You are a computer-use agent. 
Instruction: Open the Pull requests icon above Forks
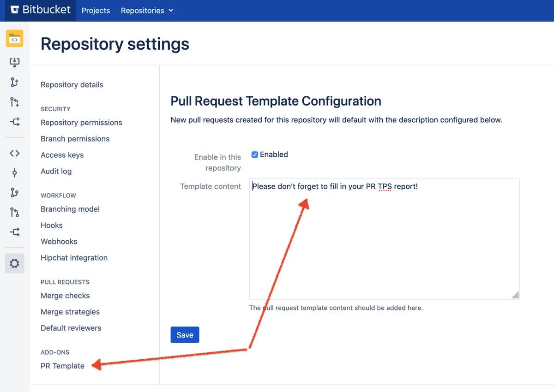click(x=15, y=212)
